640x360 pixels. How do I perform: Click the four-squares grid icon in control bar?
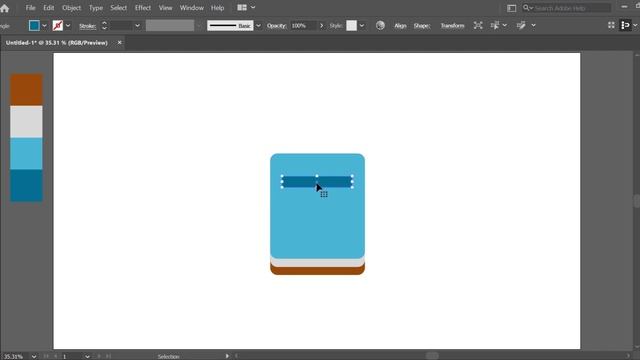(611, 25)
